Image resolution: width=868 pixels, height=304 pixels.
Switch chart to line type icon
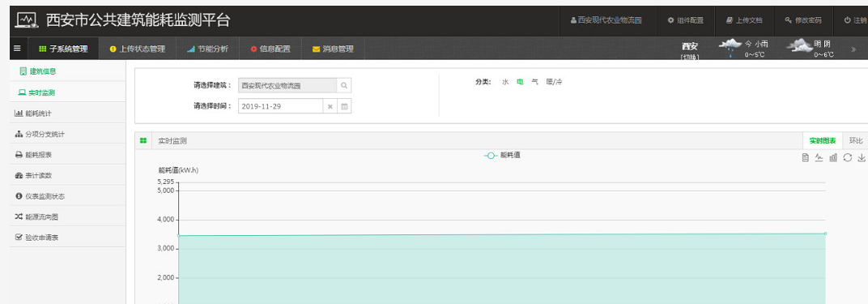point(819,158)
